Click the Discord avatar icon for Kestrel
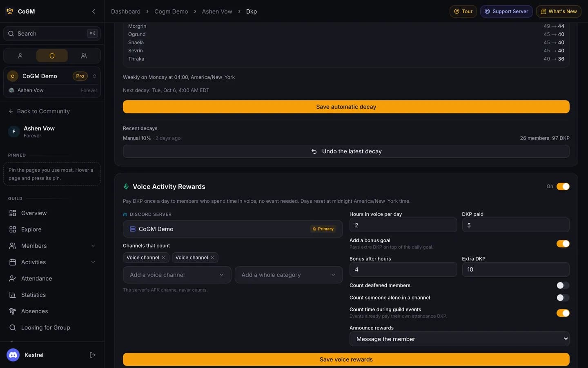Viewport: 588px width, 368px height. click(x=13, y=355)
